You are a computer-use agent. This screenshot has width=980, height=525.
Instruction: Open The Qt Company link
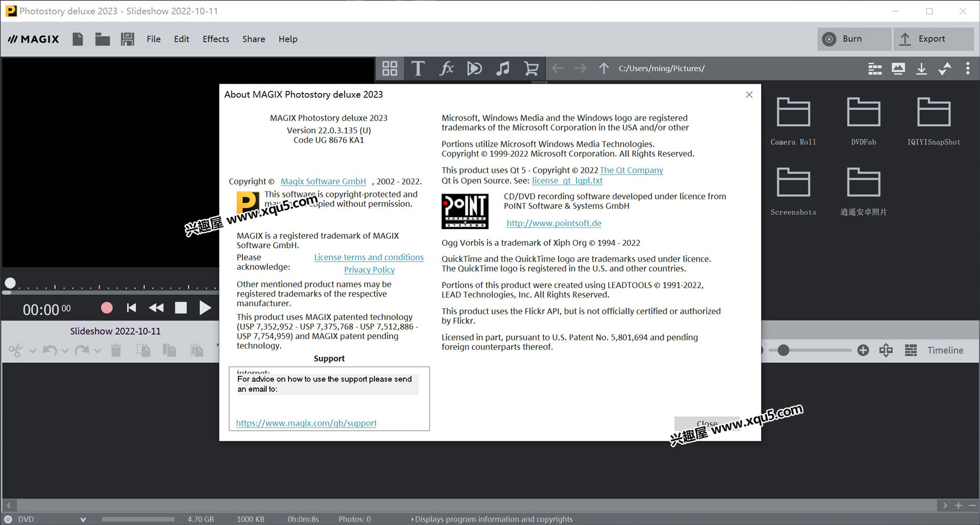632,170
